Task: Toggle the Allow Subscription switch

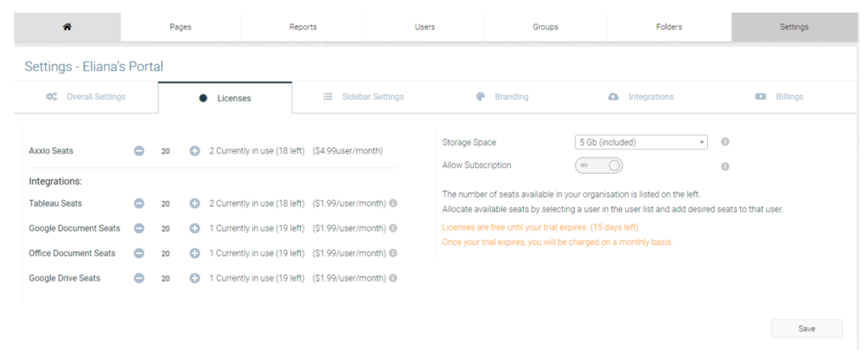Action: point(599,165)
